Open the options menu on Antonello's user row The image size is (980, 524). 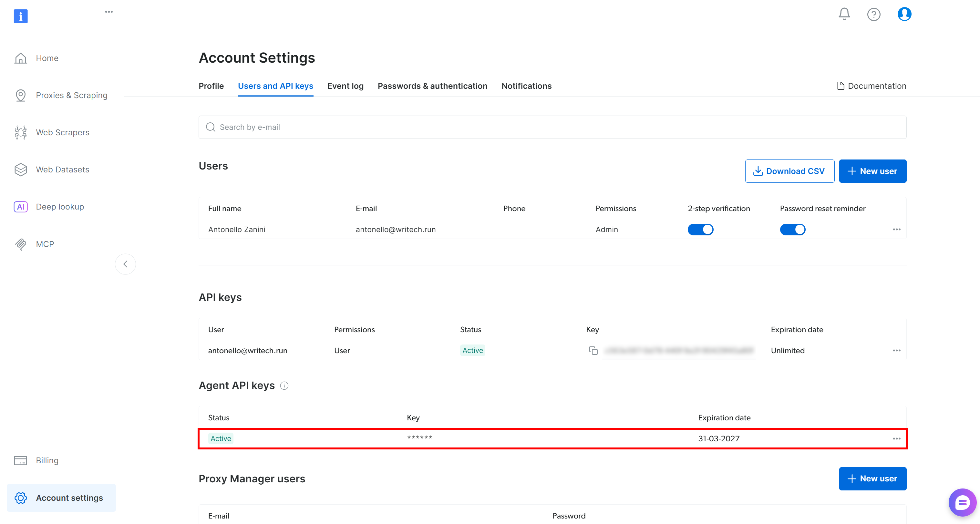(897, 229)
